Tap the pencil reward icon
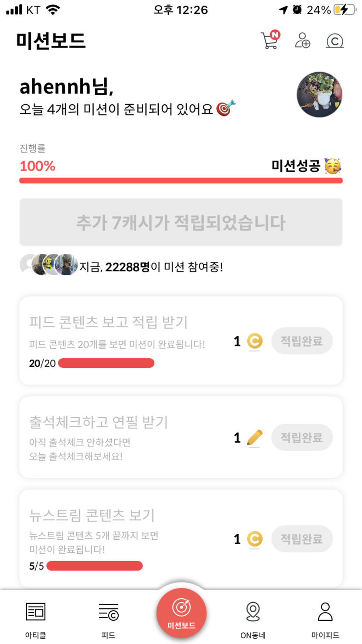The height and width of the screenshot is (644, 362). (255, 437)
